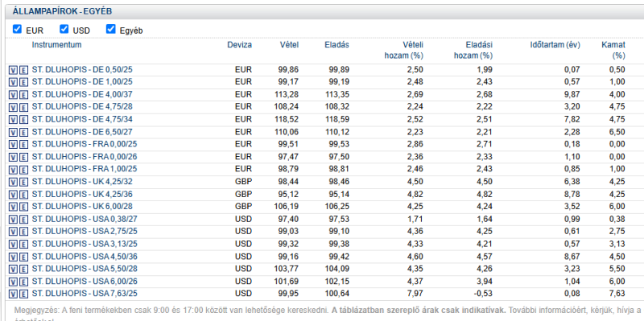Click the E sell icon for USA 7,63/25
This screenshot has width=644, height=321.
point(23,294)
